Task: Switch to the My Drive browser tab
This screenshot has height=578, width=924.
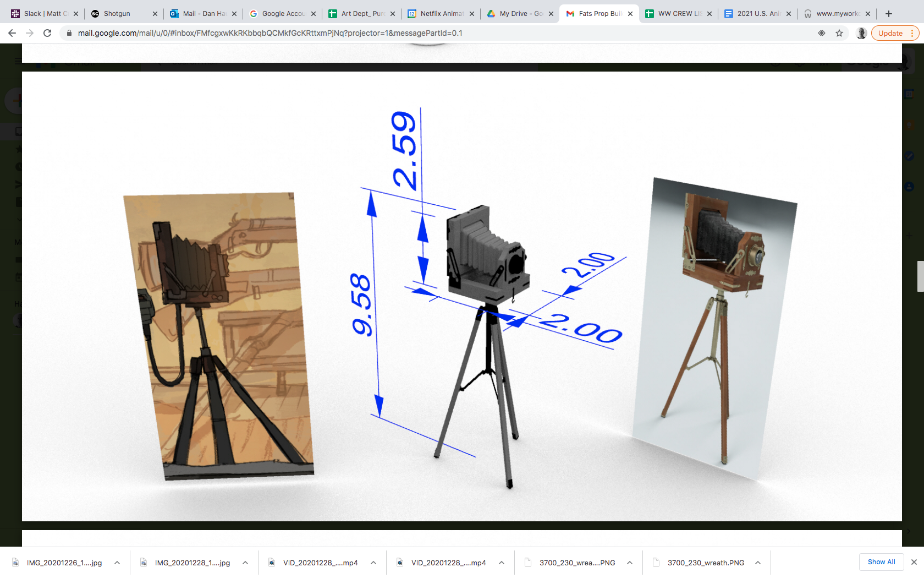Action: [x=520, y=14]
